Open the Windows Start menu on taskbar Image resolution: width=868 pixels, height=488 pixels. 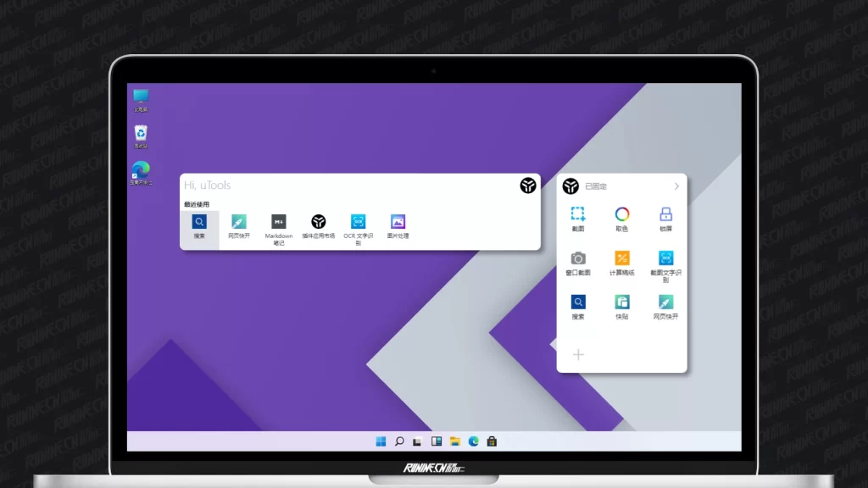pyautogui.click(x=381, y=441)
